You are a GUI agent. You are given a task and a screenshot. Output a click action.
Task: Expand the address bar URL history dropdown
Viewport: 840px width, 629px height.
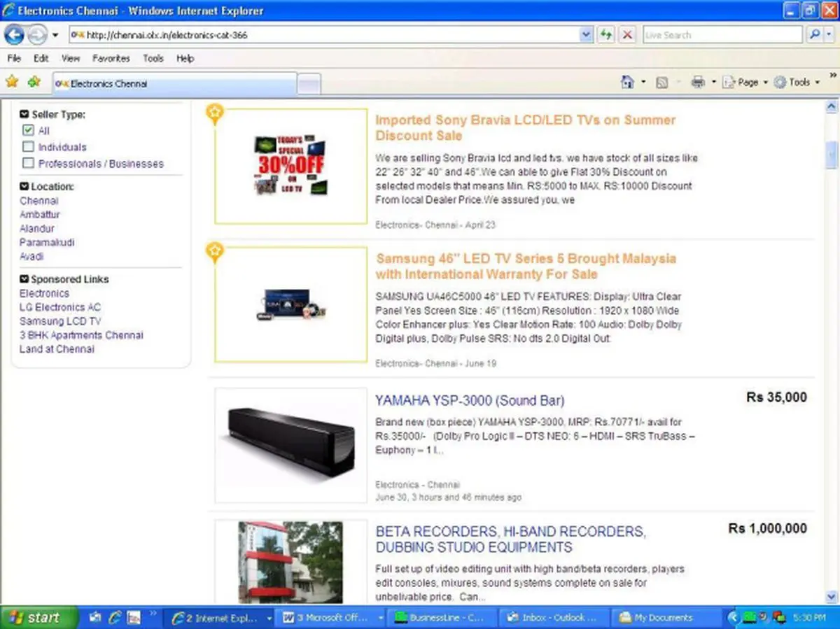pyautogui.click(x=587, y=35)
